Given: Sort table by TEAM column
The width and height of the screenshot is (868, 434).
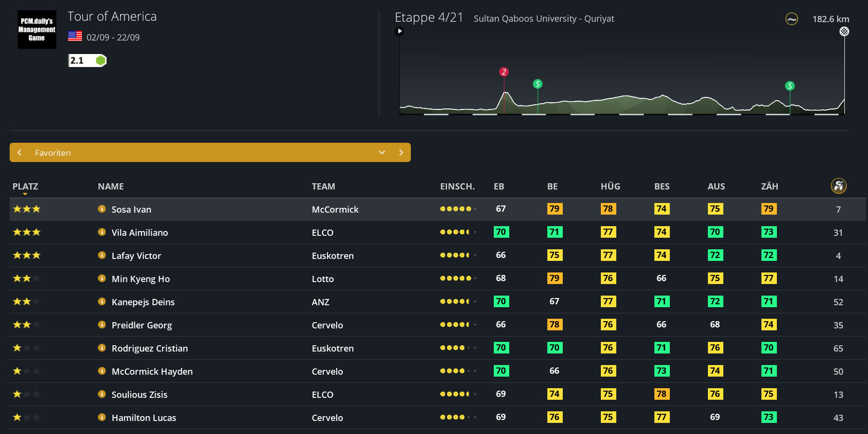Looking at the screenshot, I should [x=323, y=187].
